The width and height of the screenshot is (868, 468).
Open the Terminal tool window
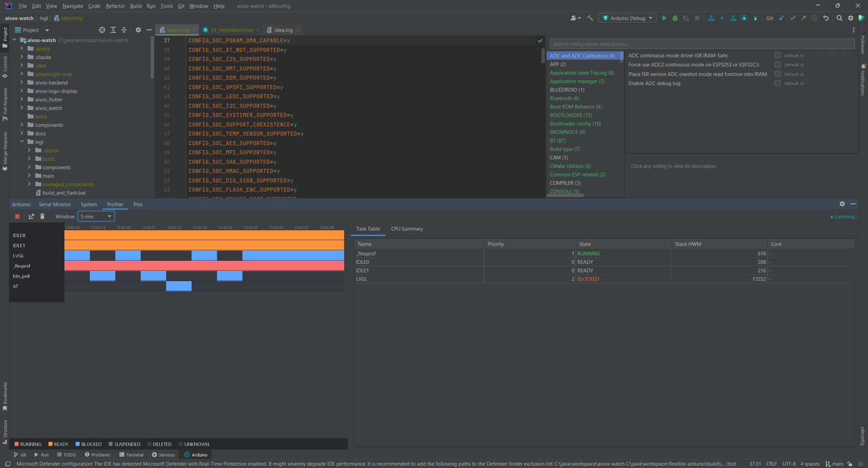point(131,455)
